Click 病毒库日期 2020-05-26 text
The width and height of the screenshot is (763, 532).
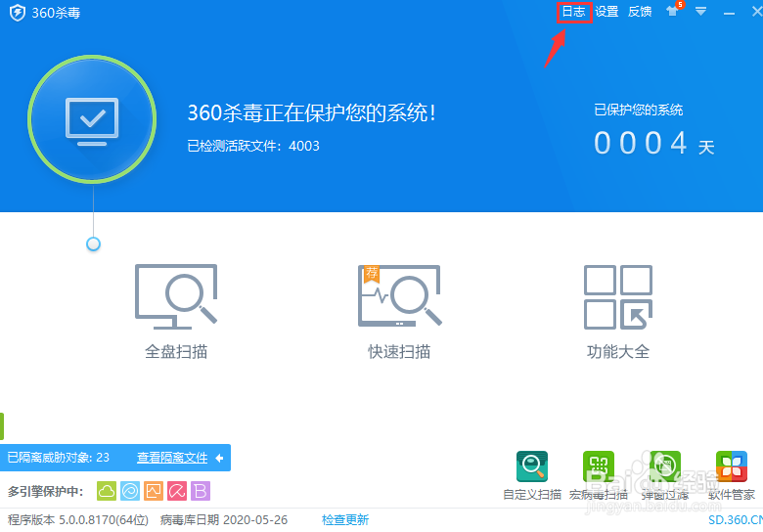(224, 520)
